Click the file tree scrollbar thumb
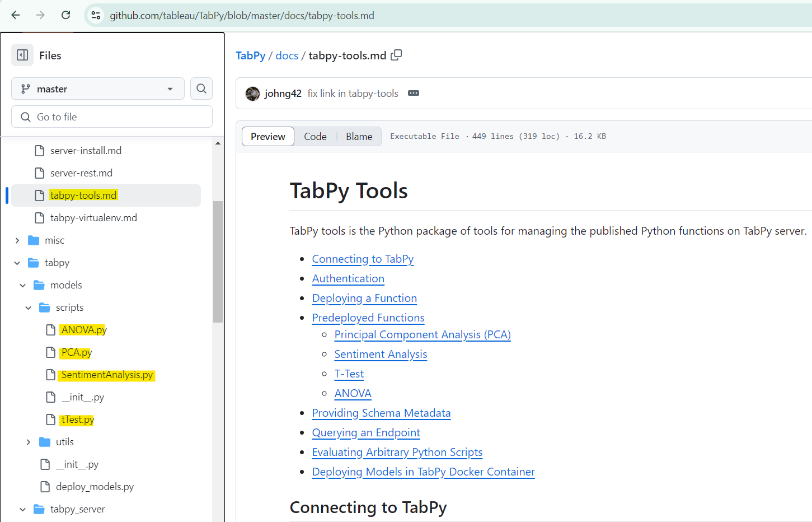The width and height of the screenshot is (812, 522). tap(218, 262)
